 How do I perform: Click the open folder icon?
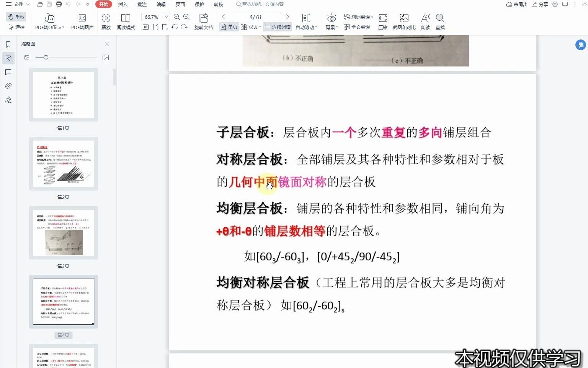pos(39,4)
